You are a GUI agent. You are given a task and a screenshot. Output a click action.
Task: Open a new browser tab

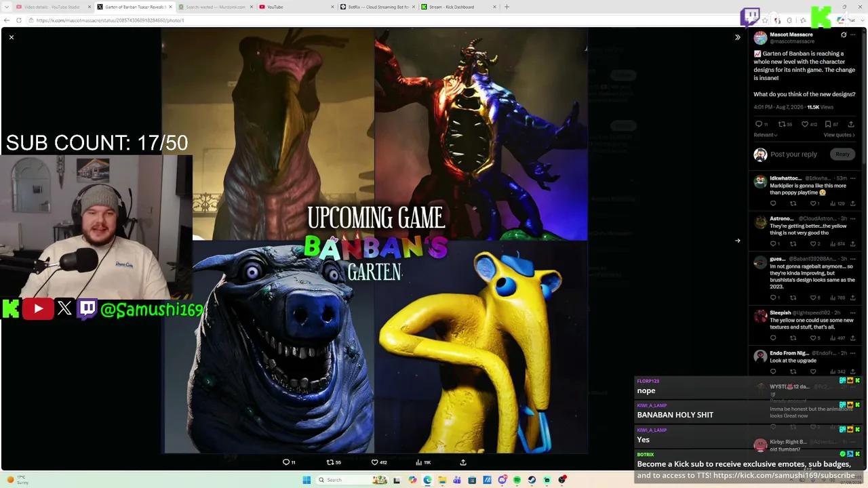(507, 7)
